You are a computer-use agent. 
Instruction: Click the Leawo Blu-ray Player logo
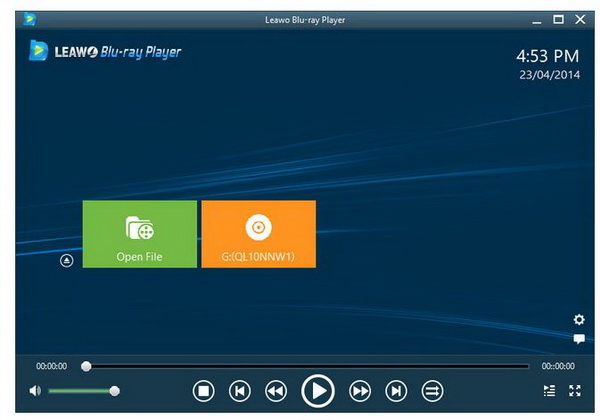coord(105,51)
